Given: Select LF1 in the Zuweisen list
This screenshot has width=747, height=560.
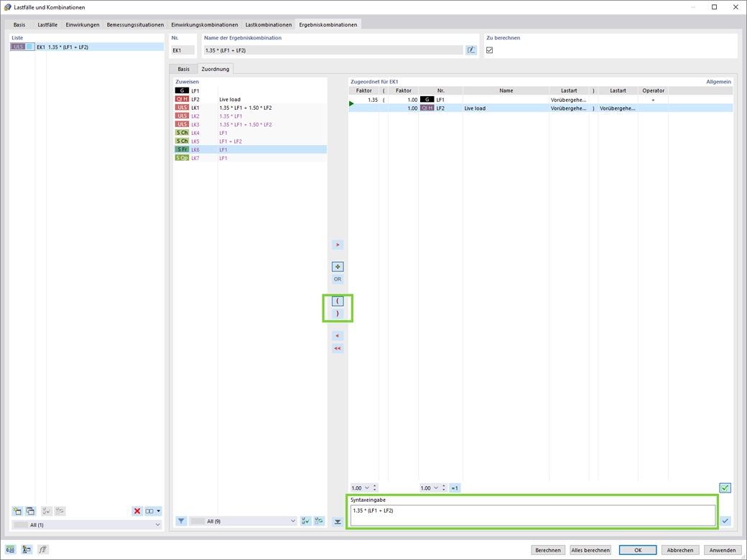Looking at the screenshot, I should click(250, 91).
